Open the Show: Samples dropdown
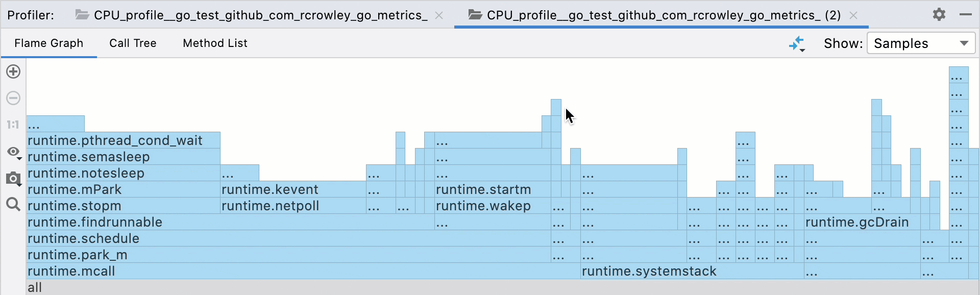This screenshot has height=295, width=980. (921, 43)
